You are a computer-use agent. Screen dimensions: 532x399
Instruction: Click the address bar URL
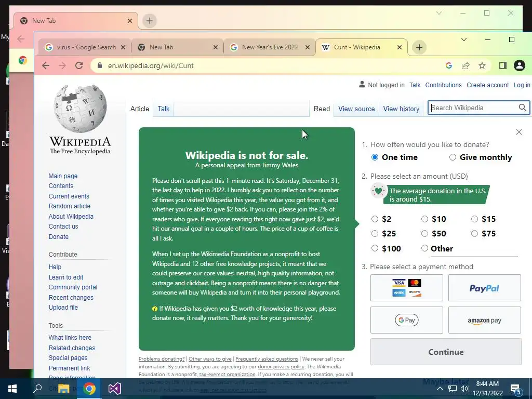coord(151,65)
